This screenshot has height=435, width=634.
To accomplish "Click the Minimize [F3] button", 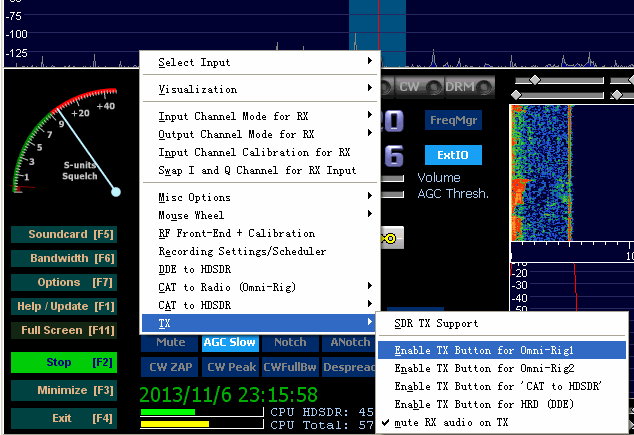I will [x=64, y=390].
